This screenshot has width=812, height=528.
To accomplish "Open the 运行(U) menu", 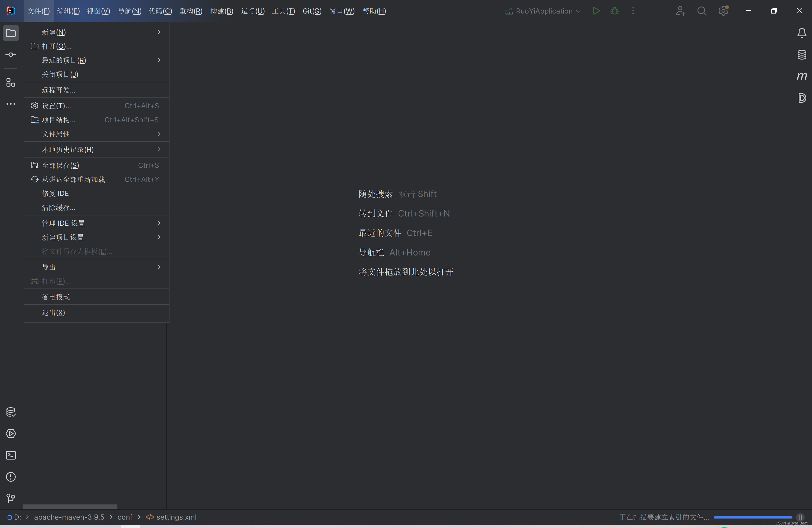I will click(252, 11).
